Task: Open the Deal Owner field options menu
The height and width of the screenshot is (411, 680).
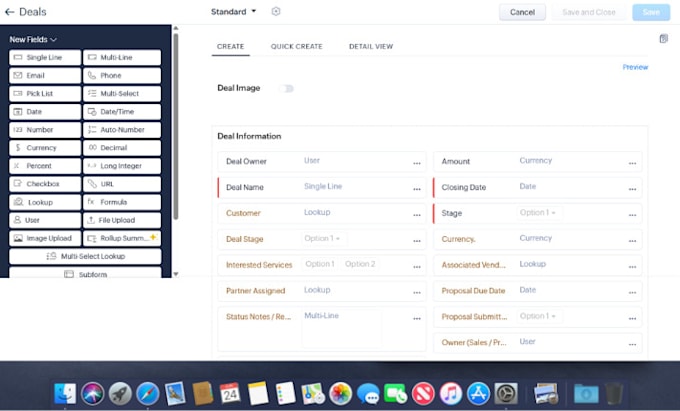Action: coord(417,163)
